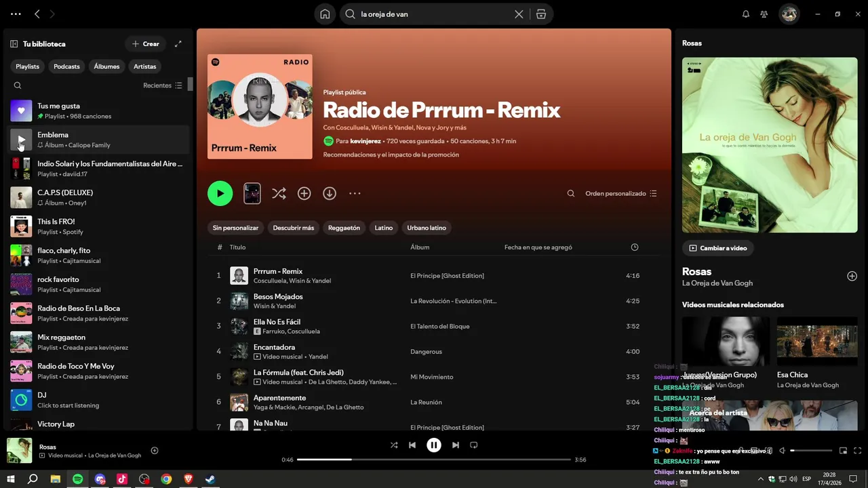The image size is (868, 488).
Task: Open the DJ item in library
Action: (98, 400)
